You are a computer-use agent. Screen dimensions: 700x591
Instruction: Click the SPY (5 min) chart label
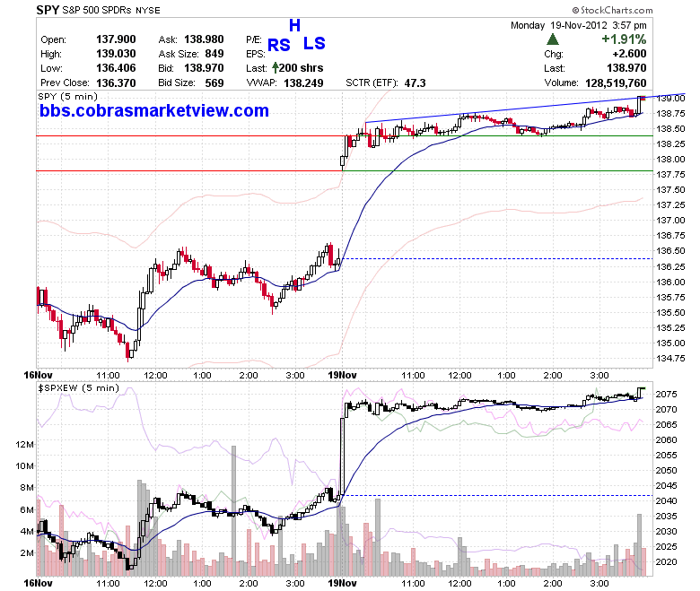(x=67, y=96)
